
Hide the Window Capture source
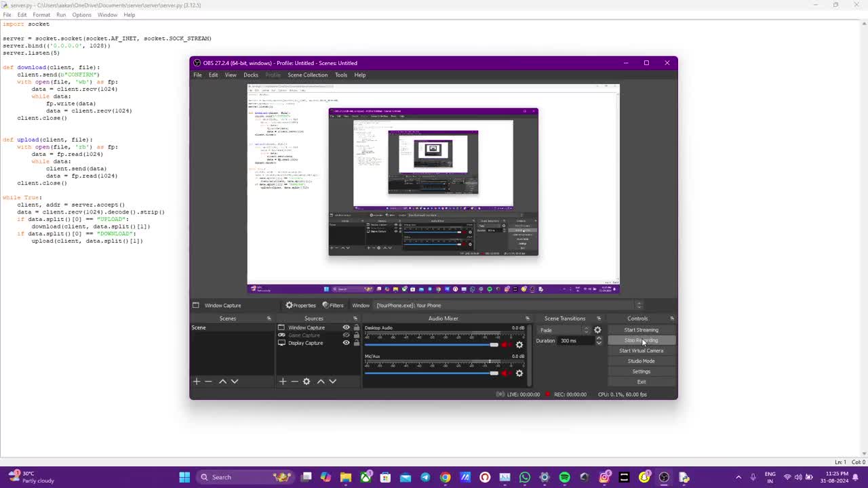(x=346, y=328)
